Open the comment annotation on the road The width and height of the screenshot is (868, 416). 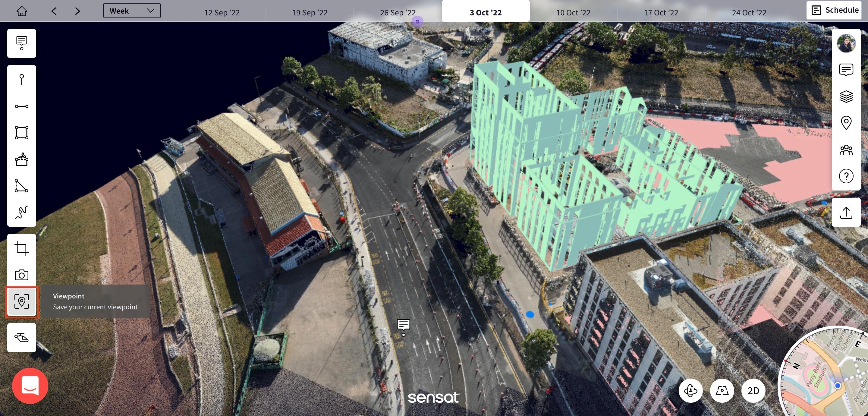click(403, 325)
